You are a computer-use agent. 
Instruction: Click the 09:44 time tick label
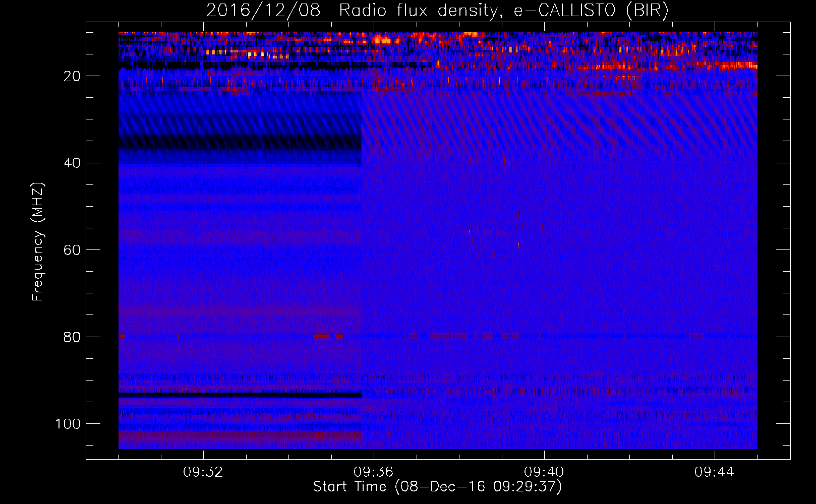715,472
